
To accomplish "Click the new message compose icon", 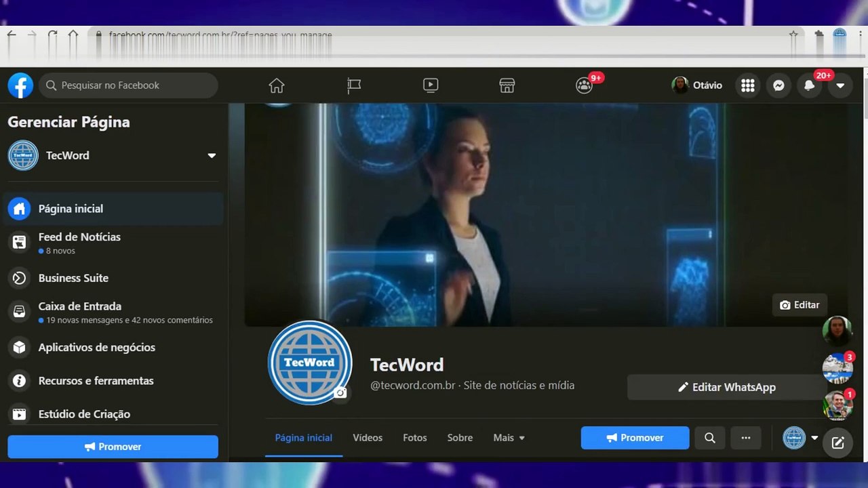I will coord(838,443).
